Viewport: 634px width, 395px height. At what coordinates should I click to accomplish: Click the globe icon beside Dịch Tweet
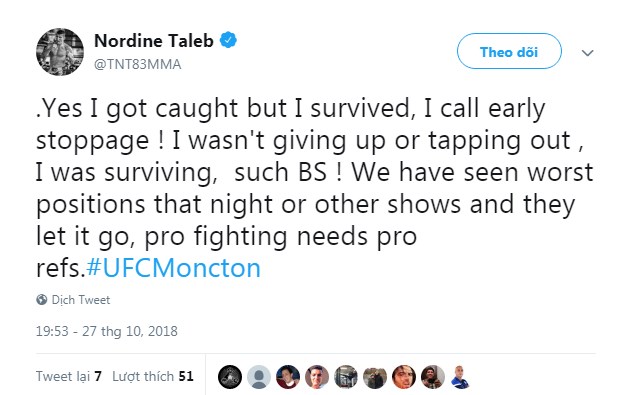point(42,300)
